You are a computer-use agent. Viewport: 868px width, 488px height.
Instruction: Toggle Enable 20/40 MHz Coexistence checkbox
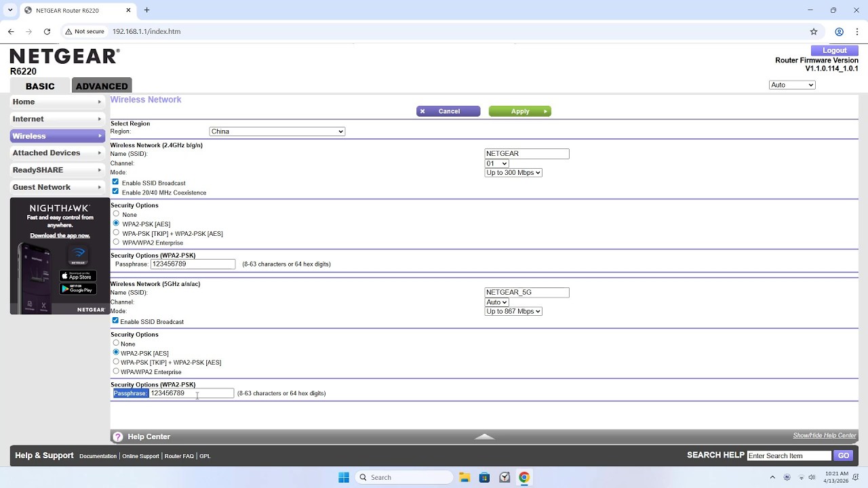115,192
